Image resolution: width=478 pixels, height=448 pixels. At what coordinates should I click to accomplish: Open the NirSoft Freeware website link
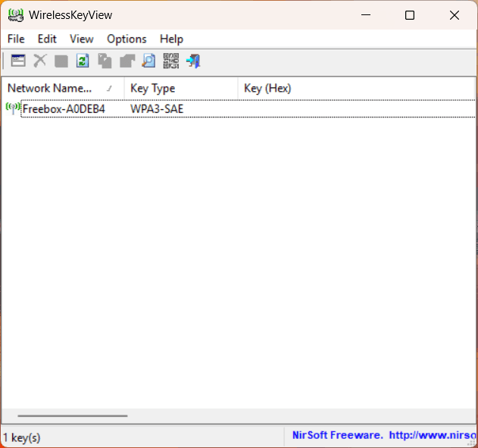[384, 435]
